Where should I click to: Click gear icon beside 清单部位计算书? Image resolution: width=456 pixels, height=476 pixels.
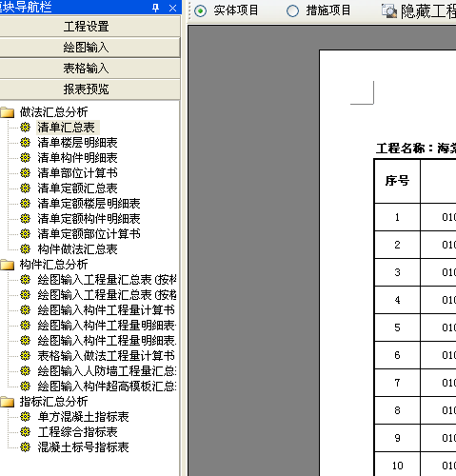(x=25, y=173)
